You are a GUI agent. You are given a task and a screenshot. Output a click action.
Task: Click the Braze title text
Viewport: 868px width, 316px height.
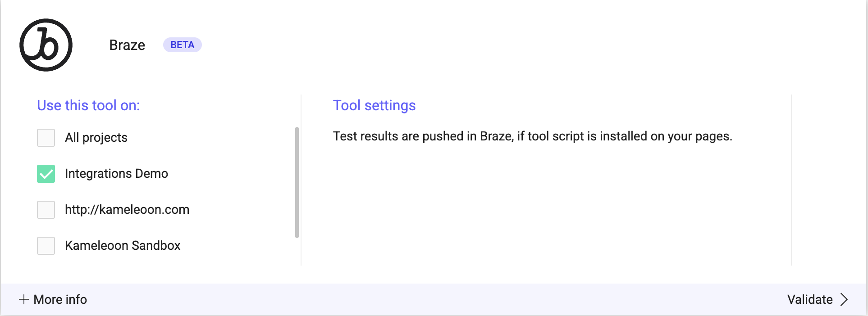coord(127,45)
